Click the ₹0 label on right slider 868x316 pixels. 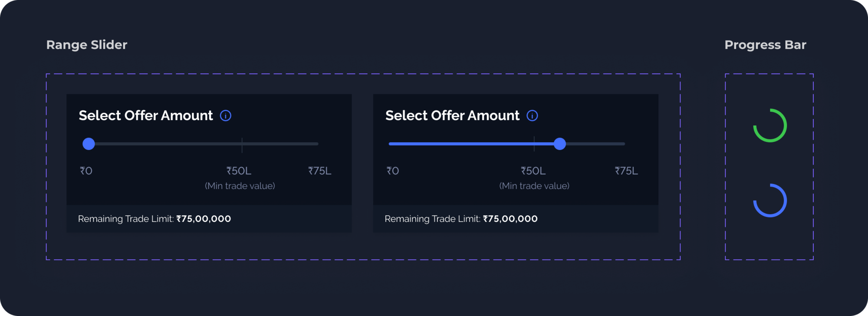click(393, 171)
